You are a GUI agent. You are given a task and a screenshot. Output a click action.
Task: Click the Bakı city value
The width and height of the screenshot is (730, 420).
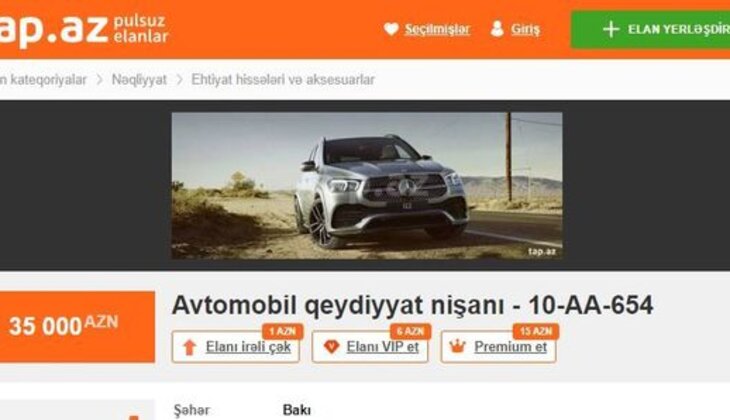tap(297, 410)
